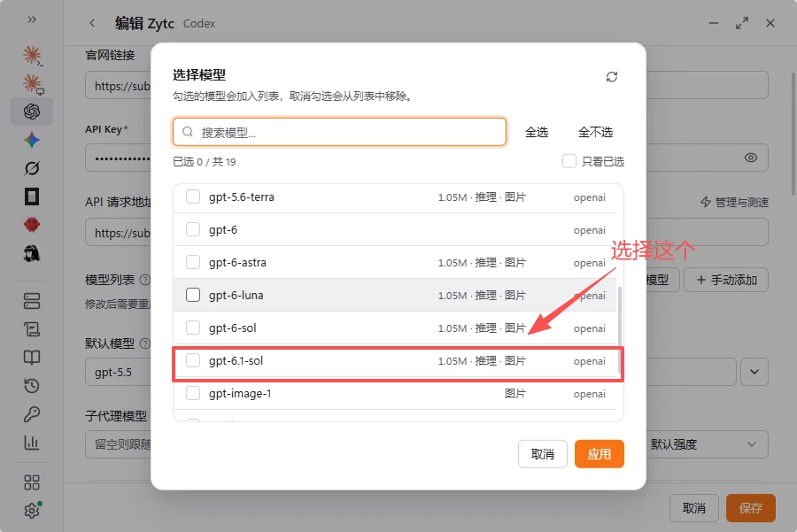Open the bar chart icon in sidebar
Image resolution: width=797 pixels, height=532 pixels.
pos(32,443)
